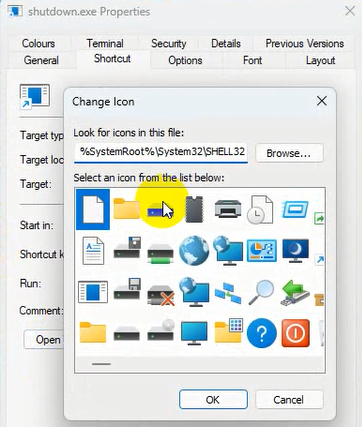Open the Layout tab
Screen dimensions: 362x427
[320, 60]
